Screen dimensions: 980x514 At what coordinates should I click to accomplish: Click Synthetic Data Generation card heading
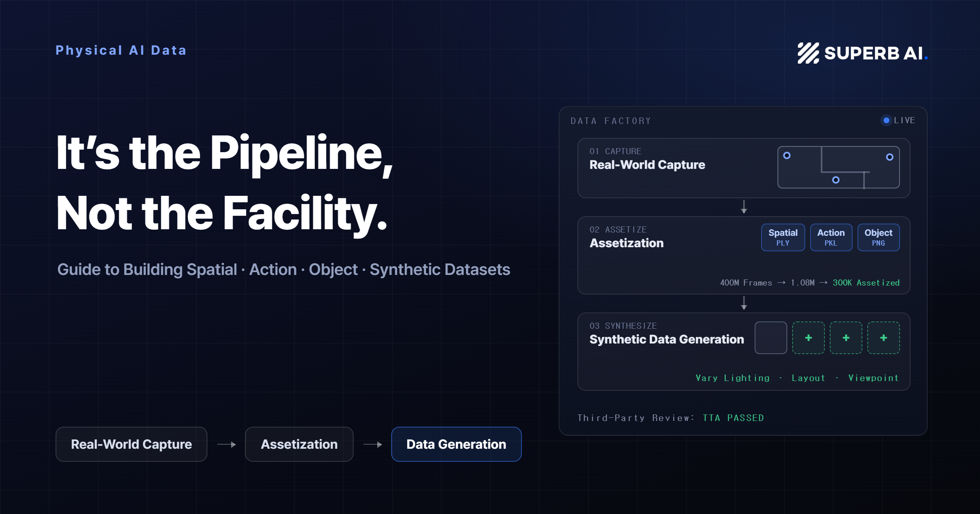(x=667, y=339)
